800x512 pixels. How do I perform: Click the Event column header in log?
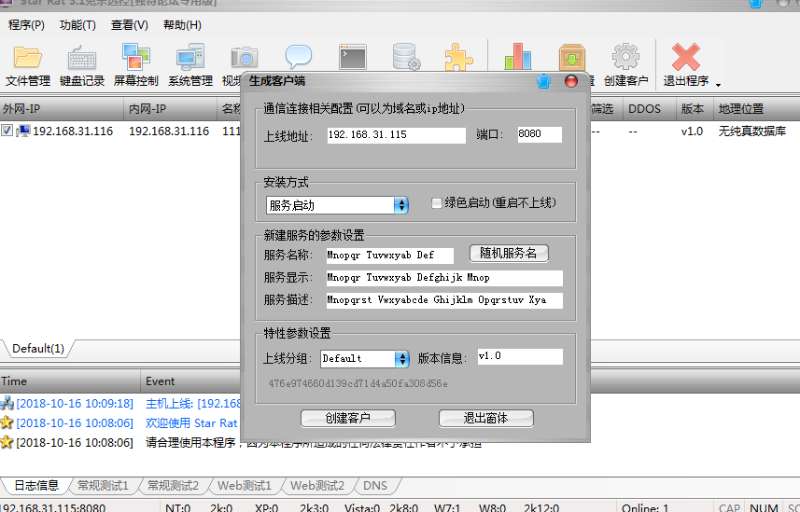coord(190,381)
